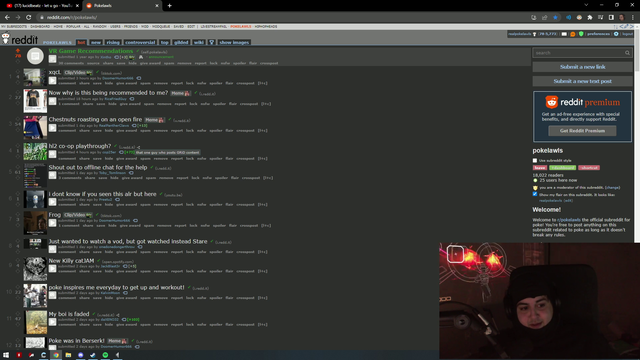Switch to the 'new' sort tab
This screenshot has width=640, height=360.
96,42
